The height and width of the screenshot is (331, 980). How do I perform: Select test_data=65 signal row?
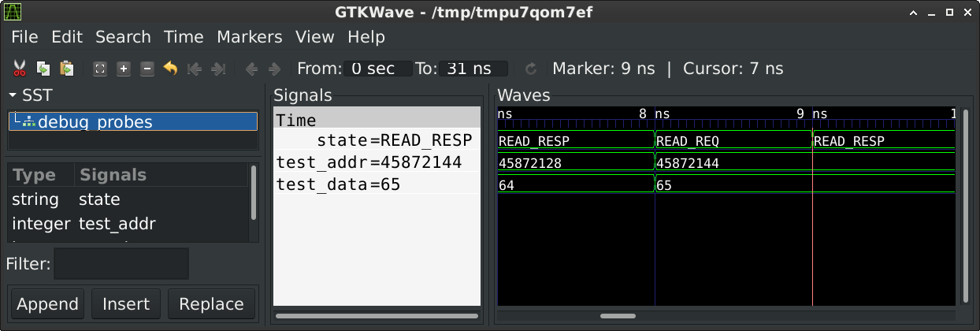377,184
